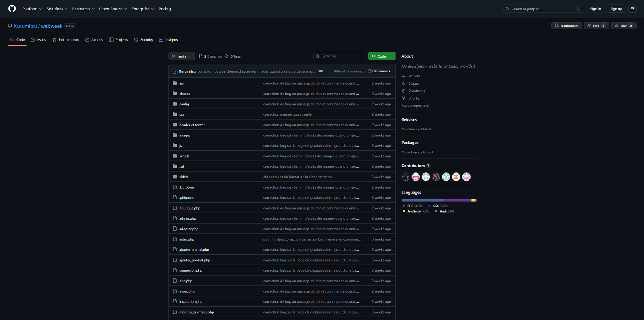
Task: Open the css folder
Action: tap(182, 114)
